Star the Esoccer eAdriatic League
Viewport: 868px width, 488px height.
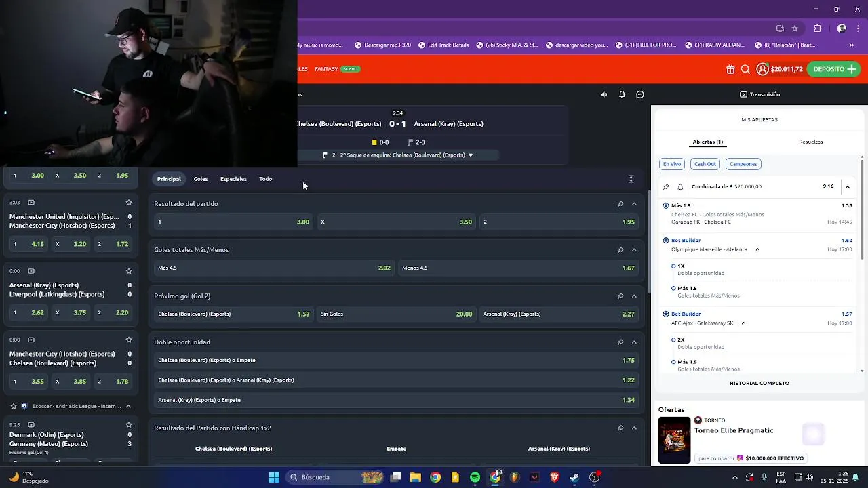coord(14,407)
